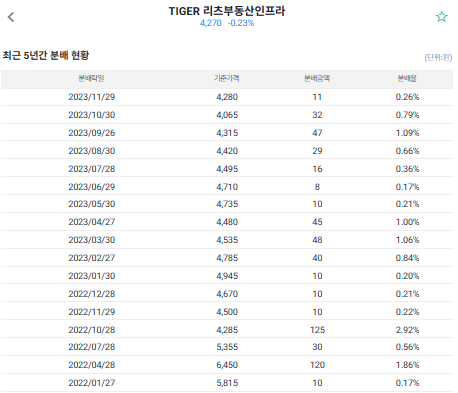Click base price 4,945

pyautogui.click(x=227, y=276)
